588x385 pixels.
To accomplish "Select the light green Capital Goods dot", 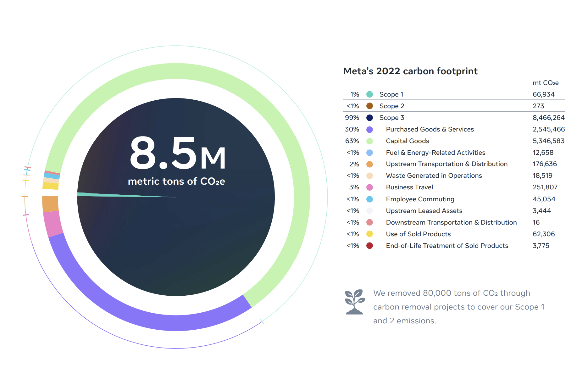I will coord(369,141).
